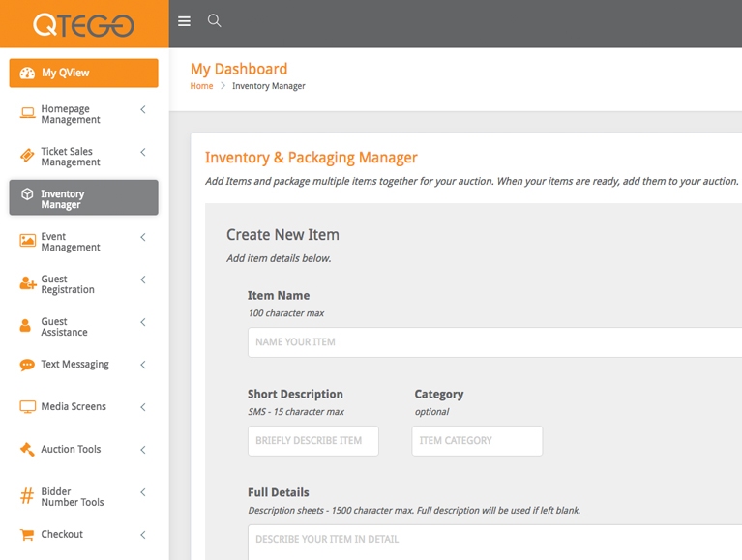Viewport: 742px width, 560px height.
Task: Click the Ticket Sales ticket icon
Action: point(27,156)
